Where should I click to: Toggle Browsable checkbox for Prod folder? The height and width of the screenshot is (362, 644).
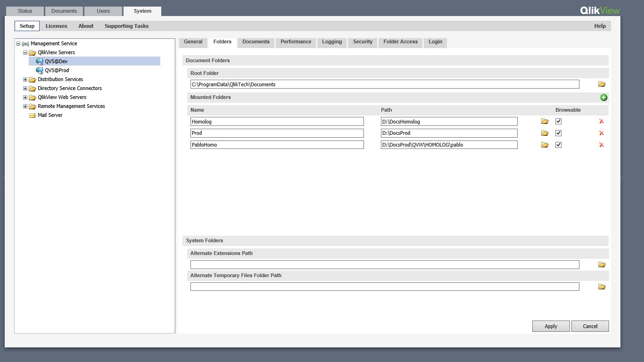(x=558, y=133)
